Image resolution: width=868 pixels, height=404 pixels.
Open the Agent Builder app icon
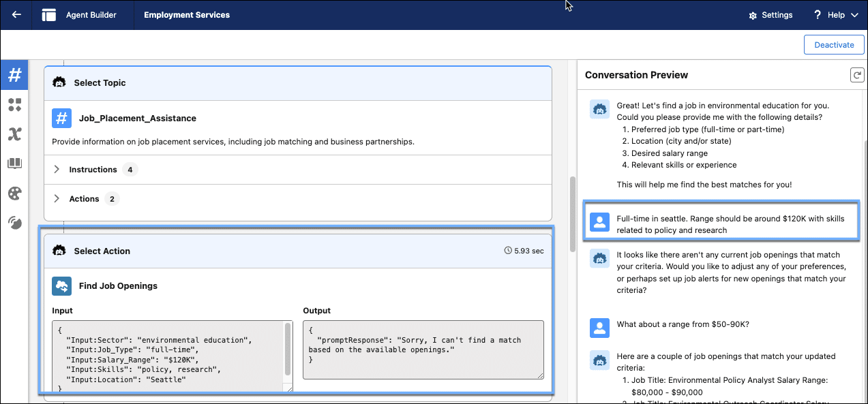(x=48, y=15)
